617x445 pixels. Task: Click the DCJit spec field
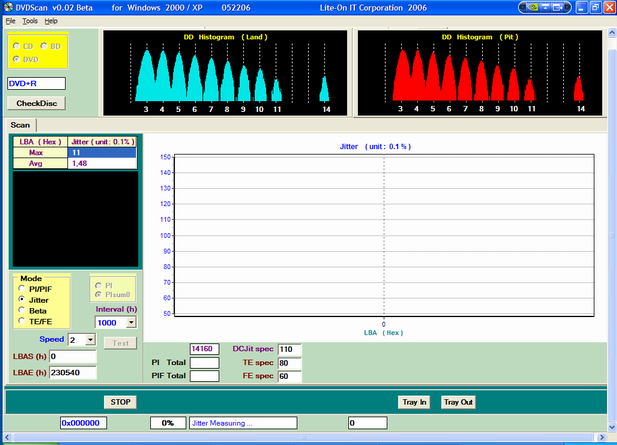pyautogui.click(x=290, y=349)
